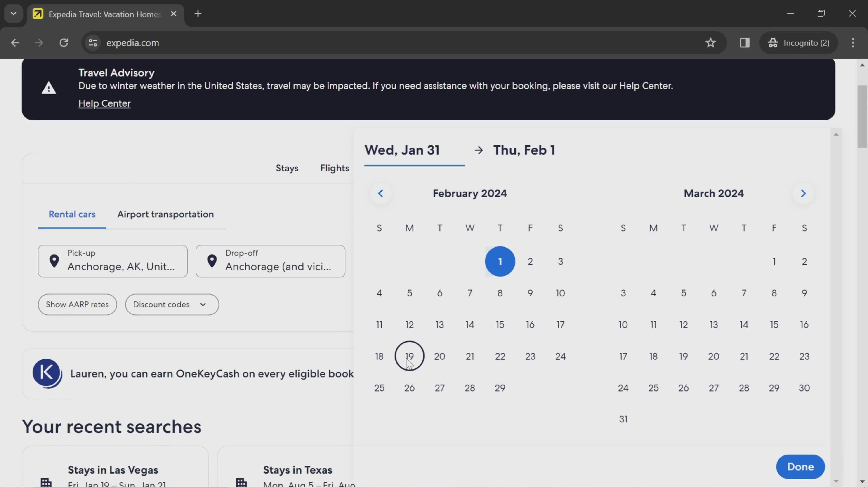This screenshot has height=488, width=868.
Task: Select the Rental cars tab
Action: point(72,214)
